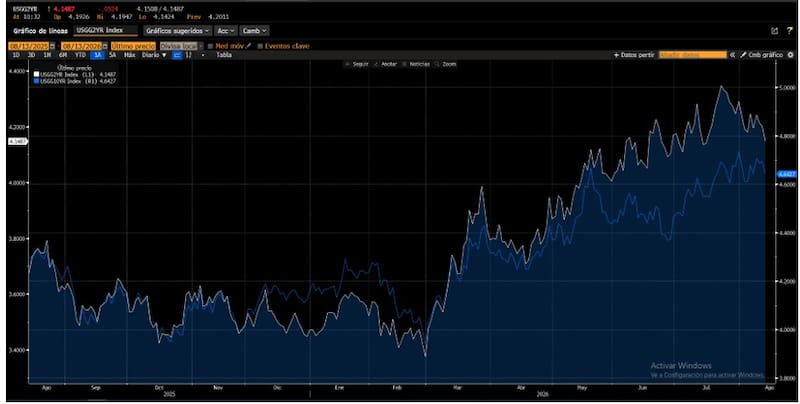Click the orange add-data input field
Image resolution: width=800 pixels, height=404 pixels.
click(692, 55)
